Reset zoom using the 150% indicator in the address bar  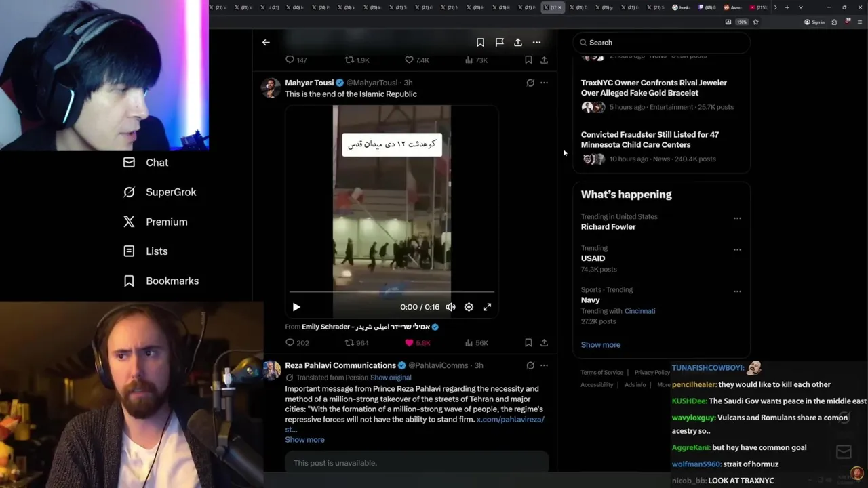(x=742, y=22)
